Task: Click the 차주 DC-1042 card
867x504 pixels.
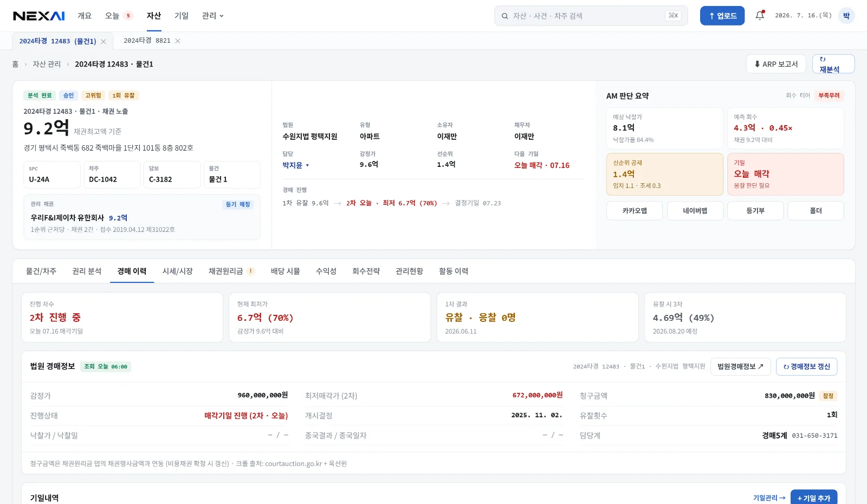Action: (x=112, y=175)
